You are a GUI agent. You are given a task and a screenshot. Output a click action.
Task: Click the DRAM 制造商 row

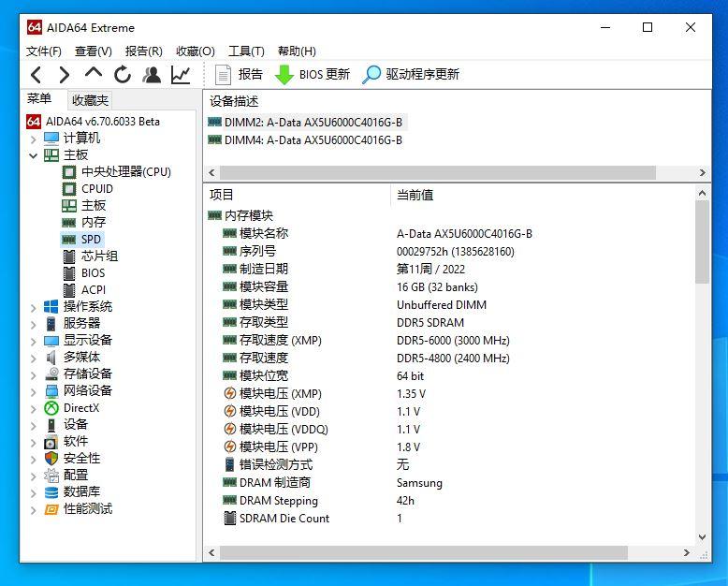(x=332, y=483)
